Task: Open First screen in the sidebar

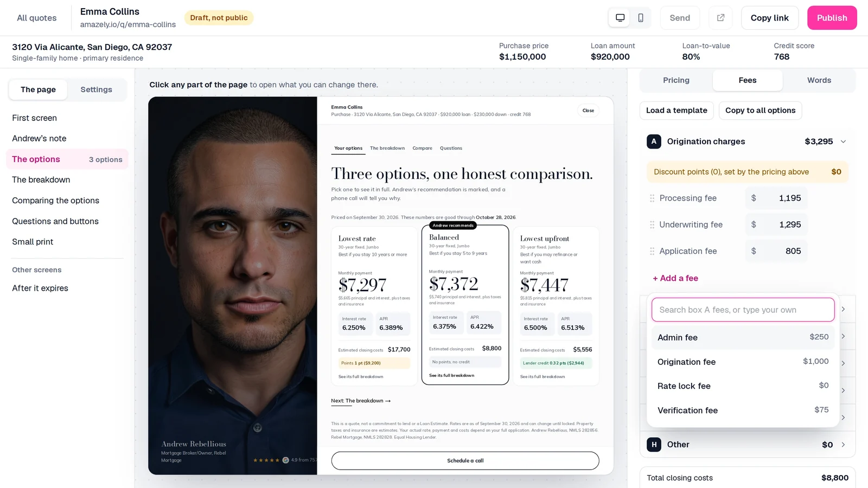Action: [67, 118]
